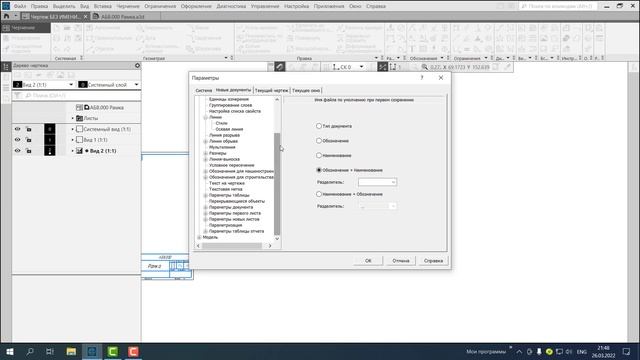The height and width of the screenshot is (360, 640).
Task: Click scroll-down arrow of settings tree
Action: tap(277, 238)
